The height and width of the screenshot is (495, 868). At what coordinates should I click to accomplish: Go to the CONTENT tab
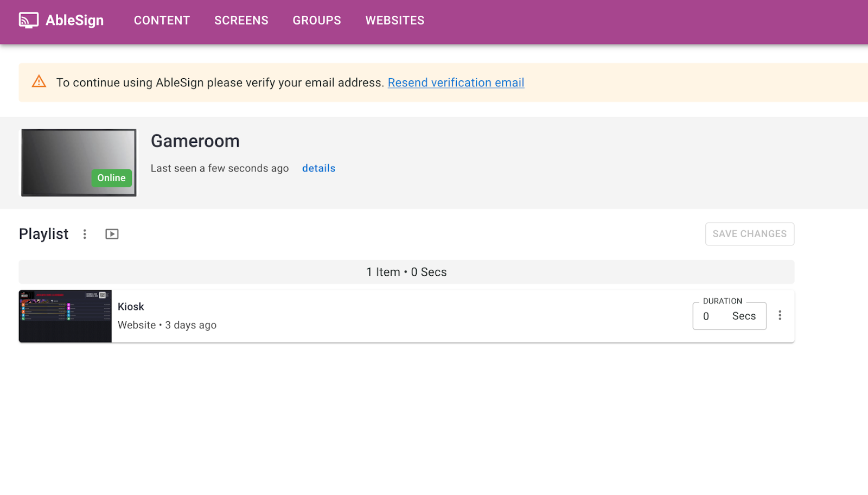162,21
